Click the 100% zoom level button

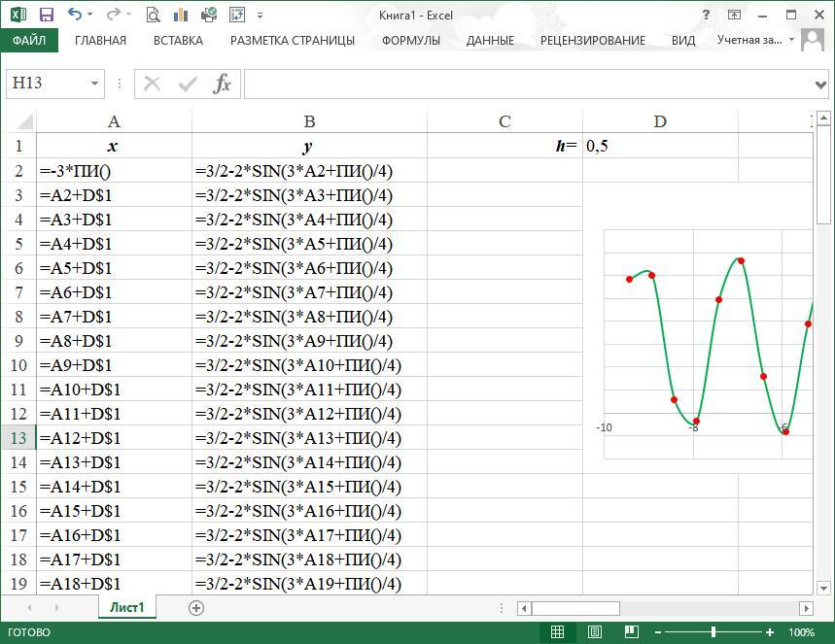802,632
